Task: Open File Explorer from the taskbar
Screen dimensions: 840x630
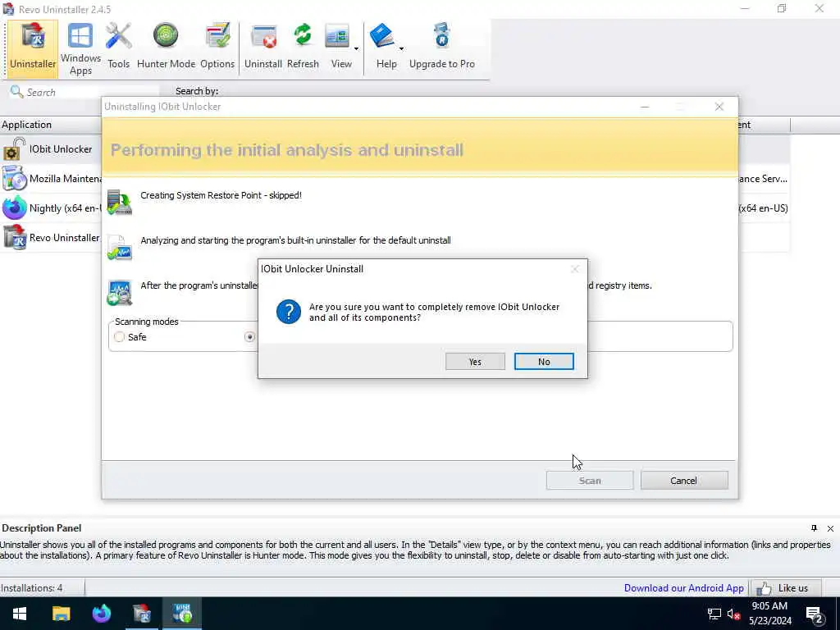Action: coord(61,614)
